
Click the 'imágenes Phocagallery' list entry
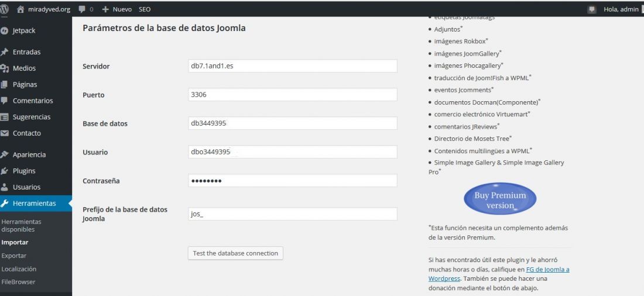coord(468,66)
